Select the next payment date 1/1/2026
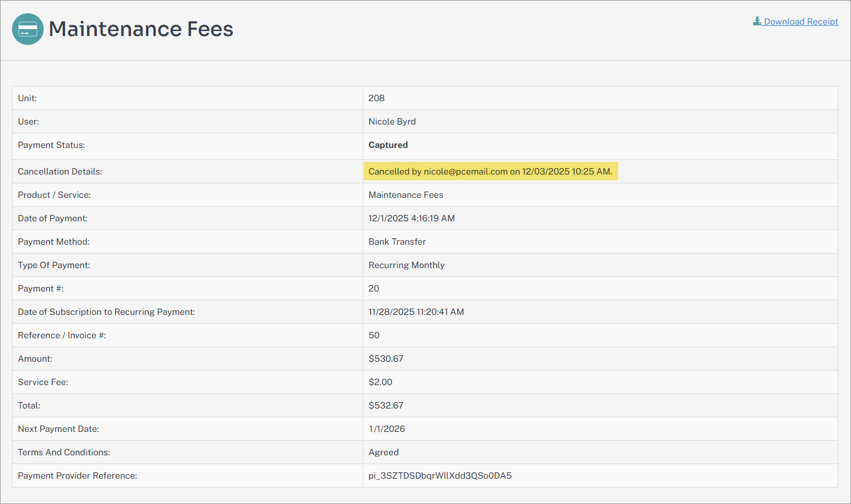The width and height of the screenshot is (851, 504). (387, 429)
